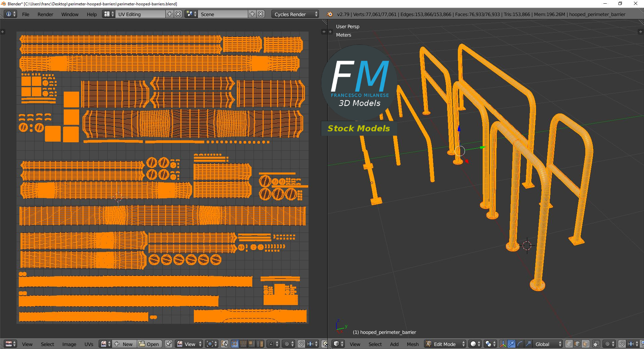The height and width of the screenshot is (349, 644).
Task: Open the Add menu
Action: [394, 344]
